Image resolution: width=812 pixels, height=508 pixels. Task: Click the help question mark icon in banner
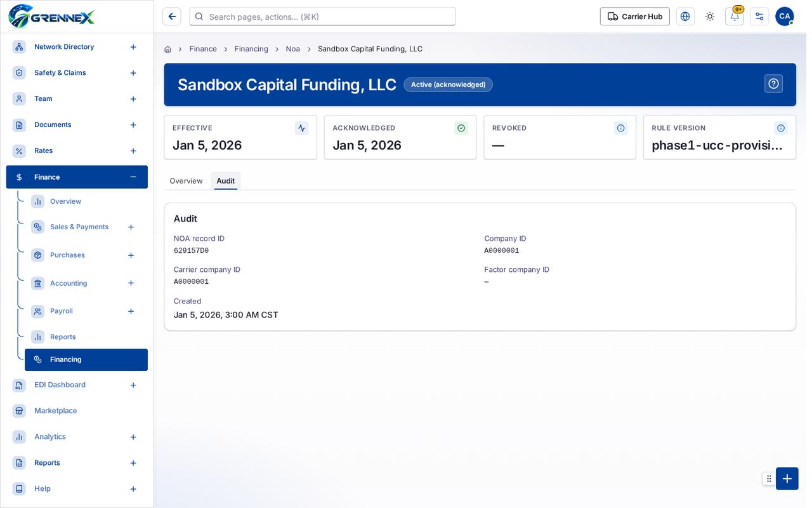pos(773,84)
